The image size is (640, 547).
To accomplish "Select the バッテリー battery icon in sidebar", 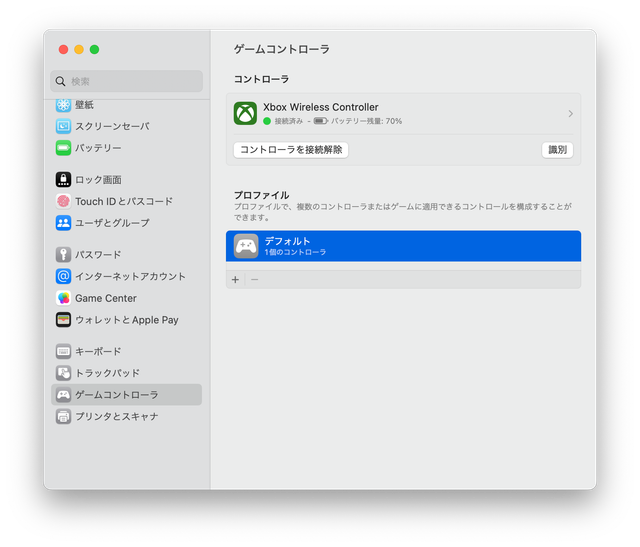I will [x=63, y=148].
